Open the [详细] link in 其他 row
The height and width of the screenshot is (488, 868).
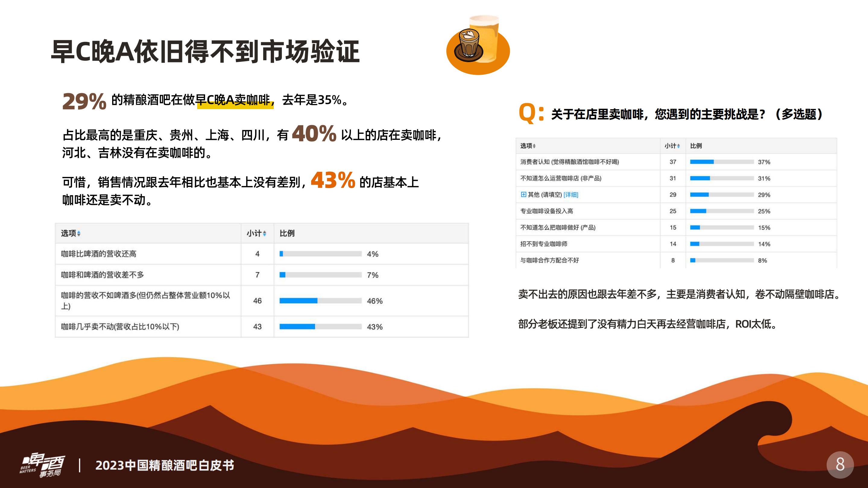(x=571, y=195)
